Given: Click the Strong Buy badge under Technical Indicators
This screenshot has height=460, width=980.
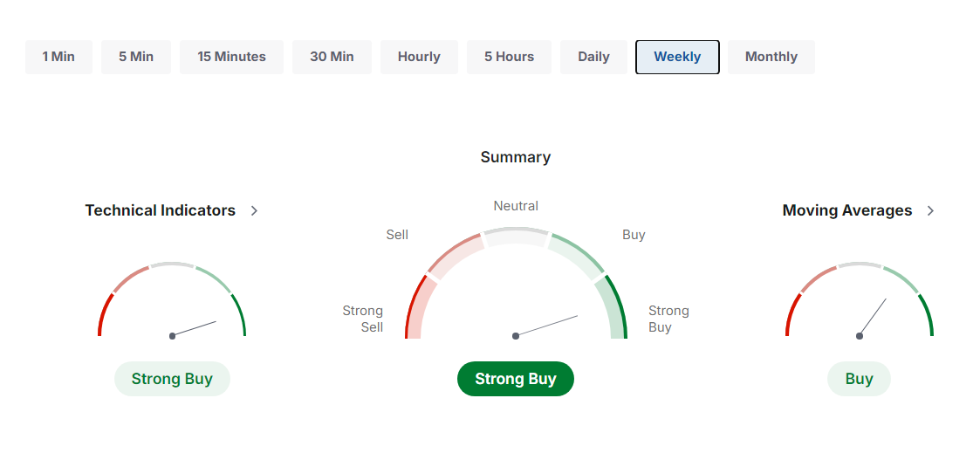Looking at the screenshot, I should [x=172, y=379].
